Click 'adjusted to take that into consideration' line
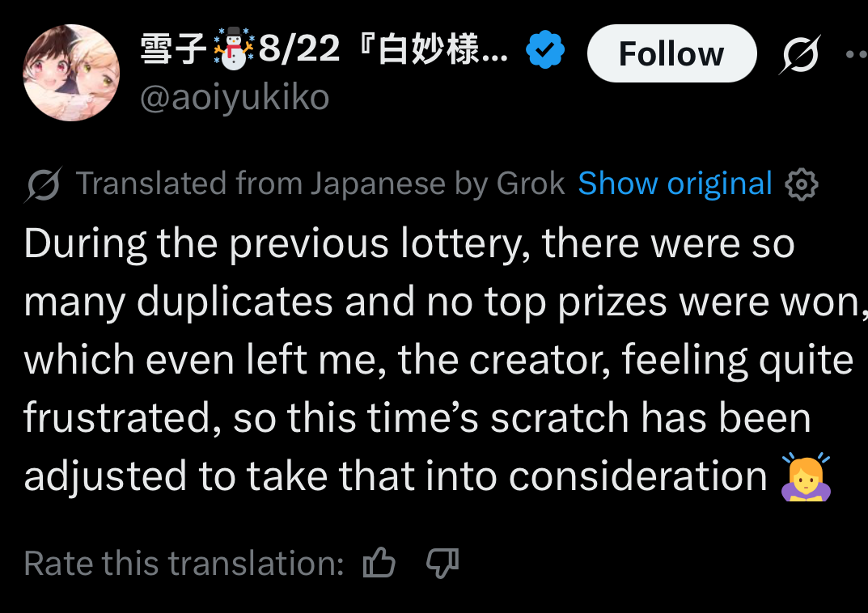868x613 pixels. click(x=396, y=476)
